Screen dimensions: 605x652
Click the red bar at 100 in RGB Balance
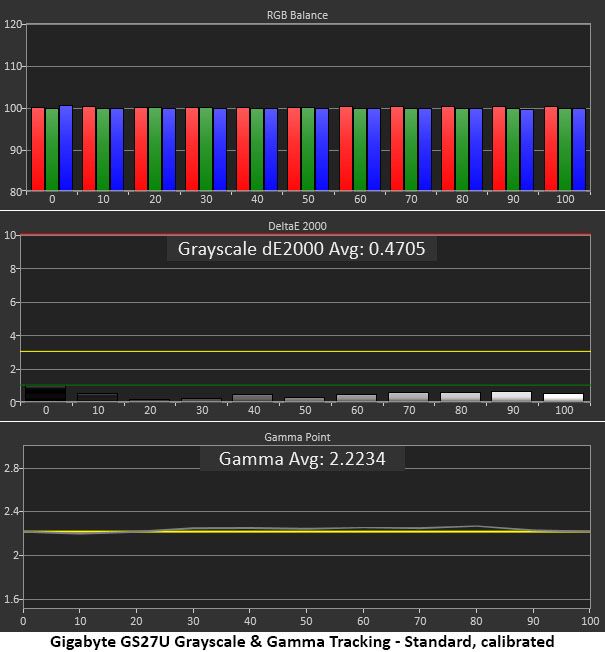[551, 149]
